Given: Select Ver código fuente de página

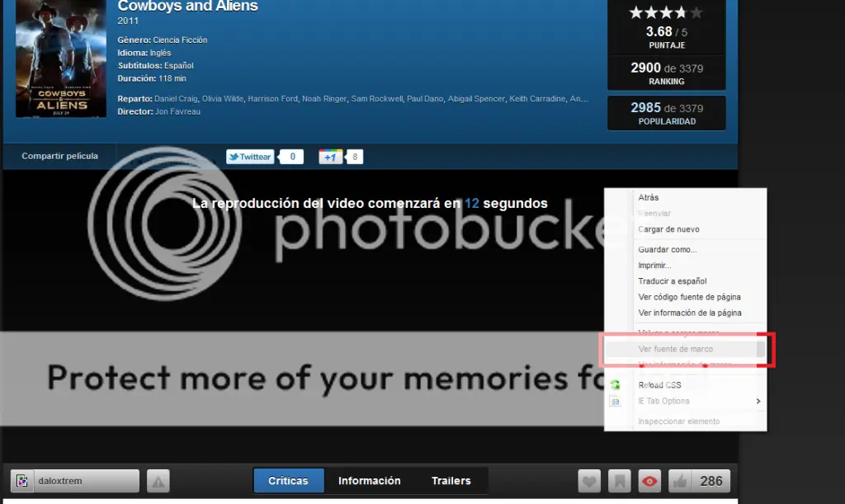Looking at the screenshot, I should 689,297.
